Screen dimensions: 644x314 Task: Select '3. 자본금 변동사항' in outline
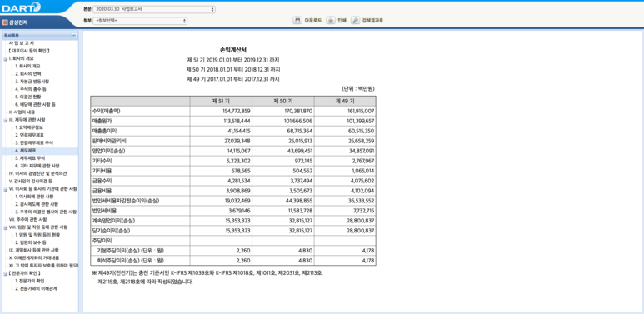pos(32,82)
